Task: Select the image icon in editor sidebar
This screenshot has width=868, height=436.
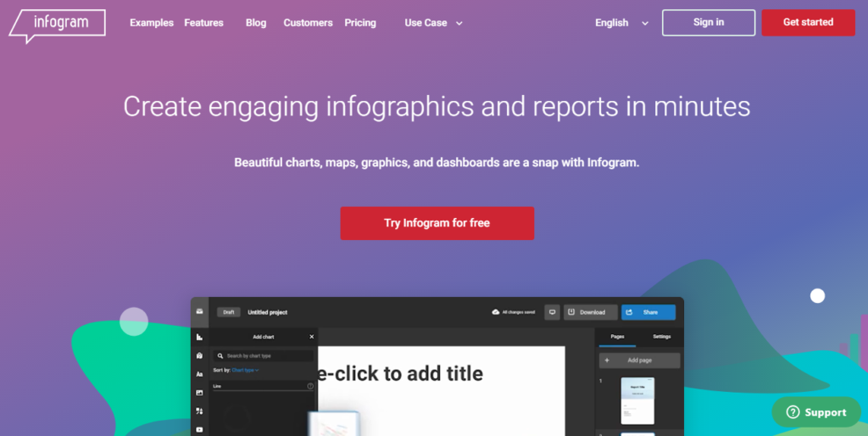Action: 199,393
